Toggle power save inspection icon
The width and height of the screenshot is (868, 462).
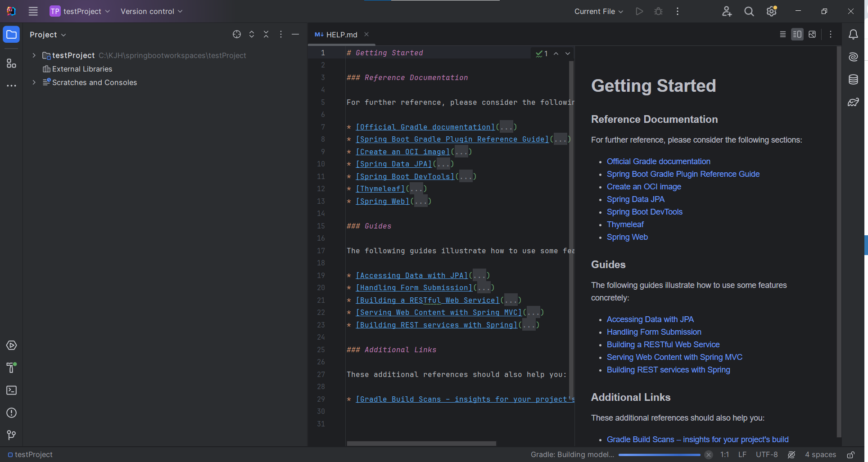click(x=791, y=455)
